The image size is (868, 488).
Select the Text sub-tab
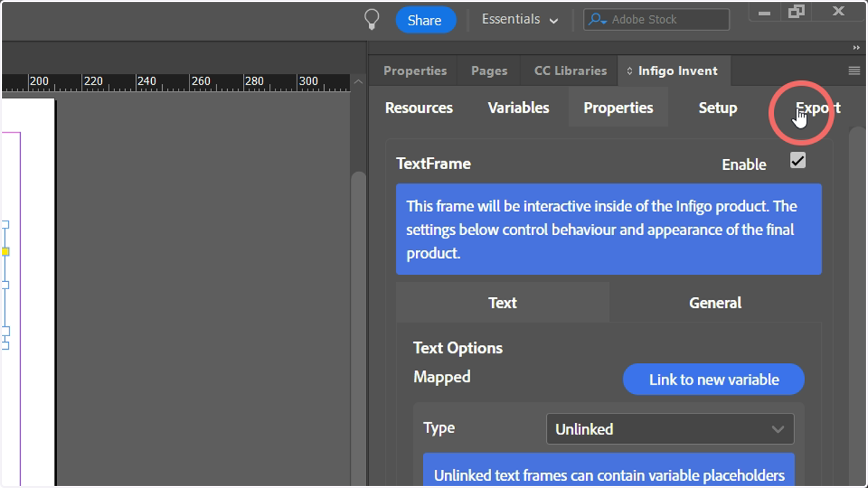(x=503, y=302)
